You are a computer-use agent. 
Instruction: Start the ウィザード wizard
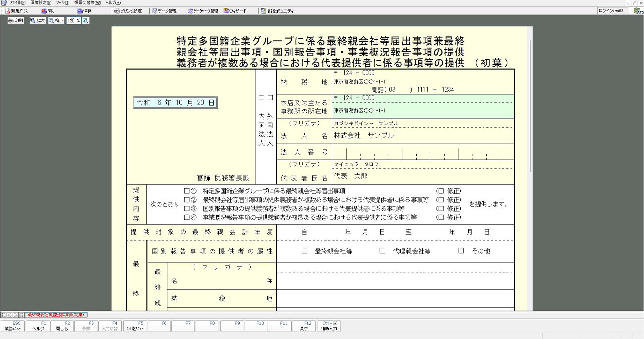[x=235, y=11]
